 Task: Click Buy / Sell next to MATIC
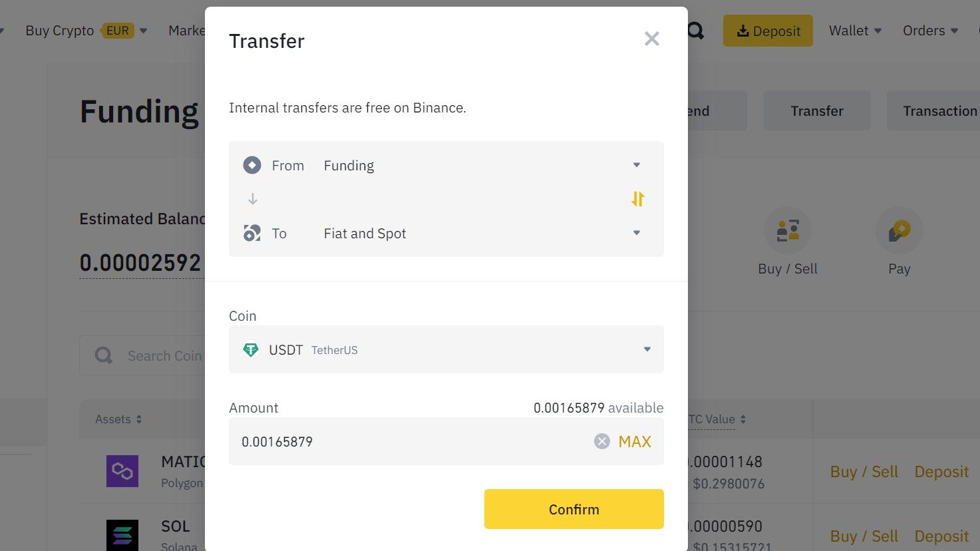pos(863,471)
